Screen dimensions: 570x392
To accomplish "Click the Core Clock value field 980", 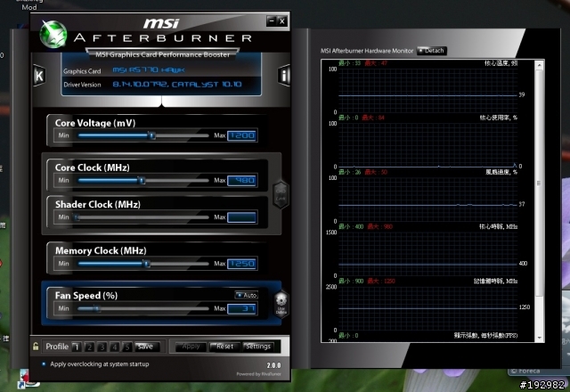I will point(242,180).
